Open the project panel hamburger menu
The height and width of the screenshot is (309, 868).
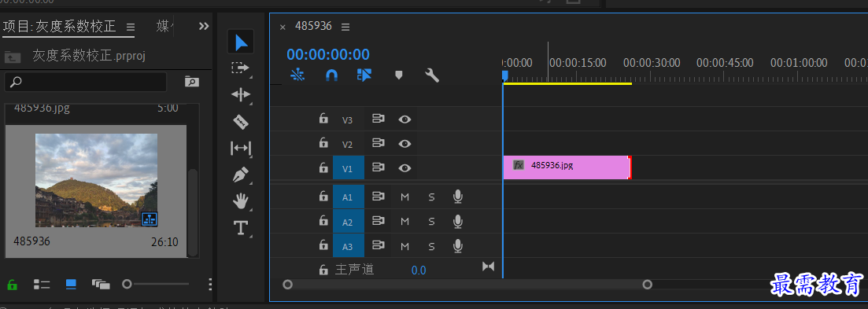point(131,27)
